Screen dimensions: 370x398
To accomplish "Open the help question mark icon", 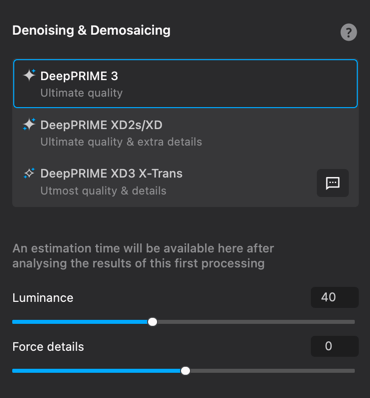I will pyautogui.click(x=348, y=32).
